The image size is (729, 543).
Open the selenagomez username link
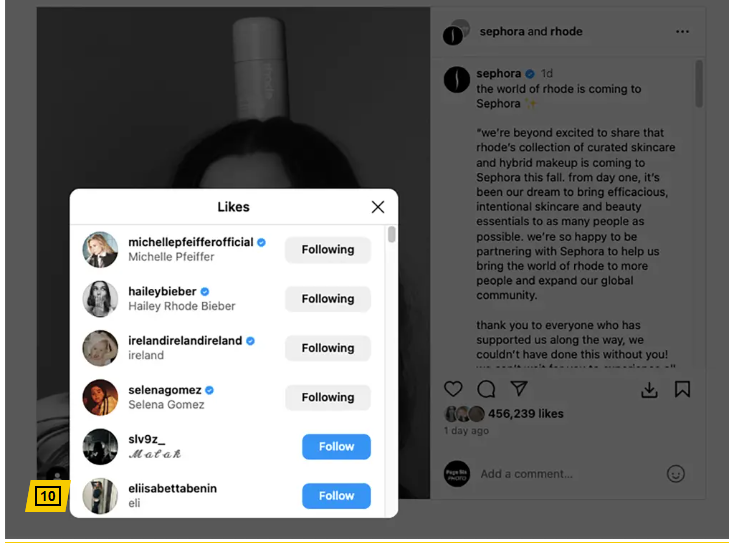pos(165,390)
